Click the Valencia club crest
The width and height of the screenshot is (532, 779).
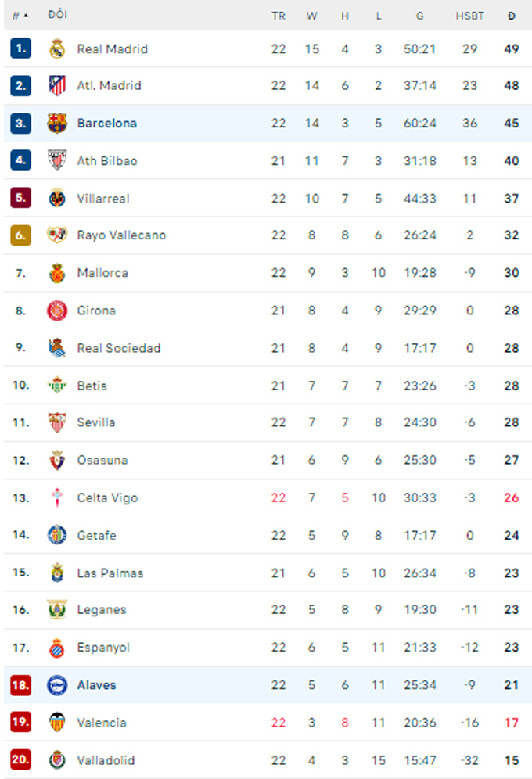[57, 723]
